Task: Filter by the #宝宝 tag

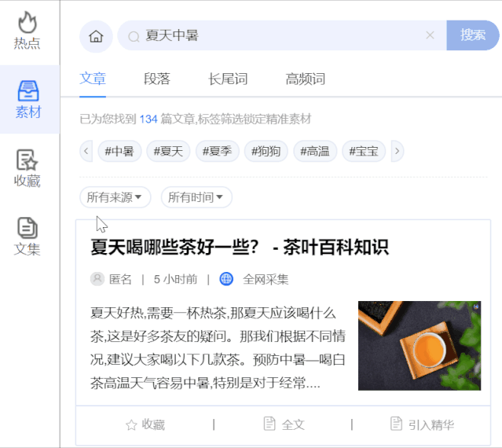Action: point(364,151)
